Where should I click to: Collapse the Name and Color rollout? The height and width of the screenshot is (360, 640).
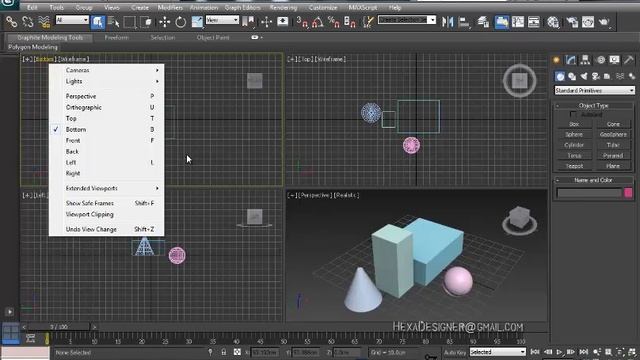[594, 180]
